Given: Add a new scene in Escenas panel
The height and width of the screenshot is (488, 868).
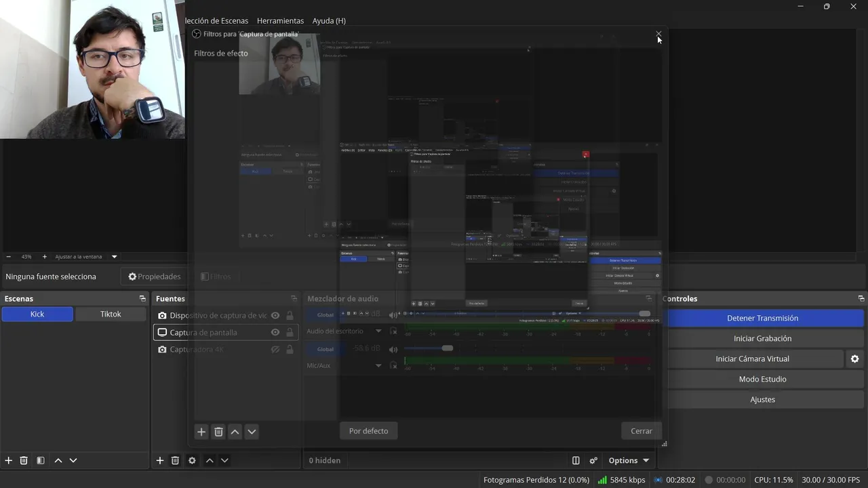Looking at the screenshot, I should 9,460.
